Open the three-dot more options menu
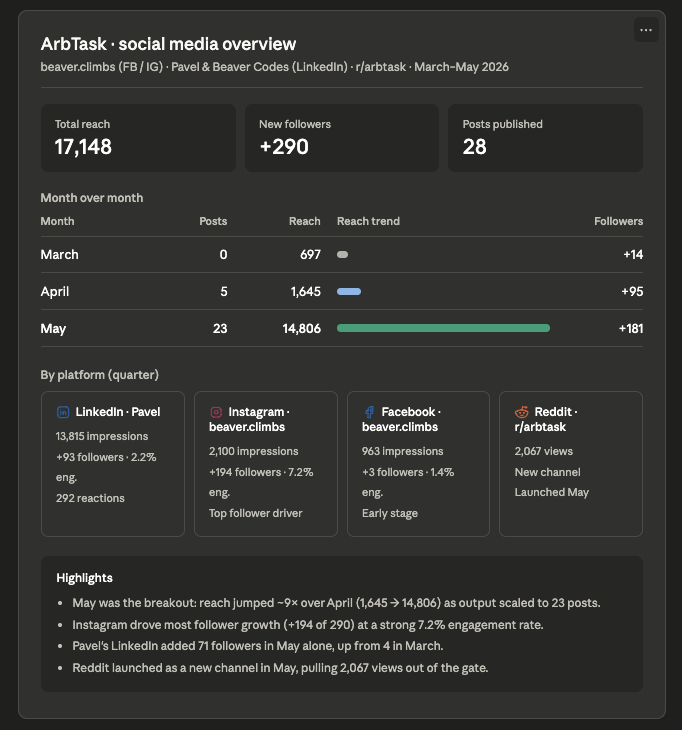This screenshot has width=682, height=730. [646, 30]
